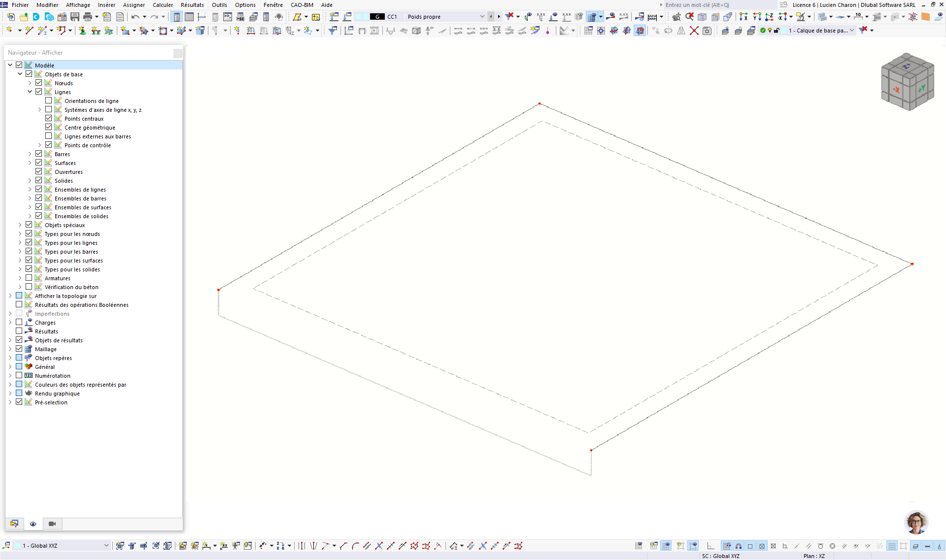
Task: Click the Save icon in the toolbar
Action: click(x=74, y=16)
